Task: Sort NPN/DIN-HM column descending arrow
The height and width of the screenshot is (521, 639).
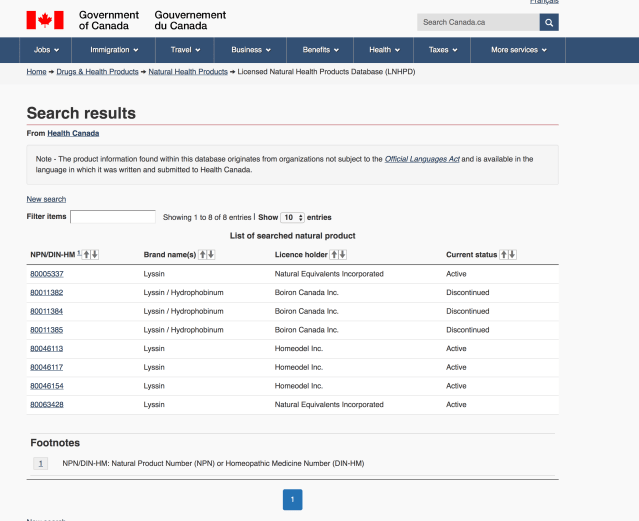Action: 96,255
